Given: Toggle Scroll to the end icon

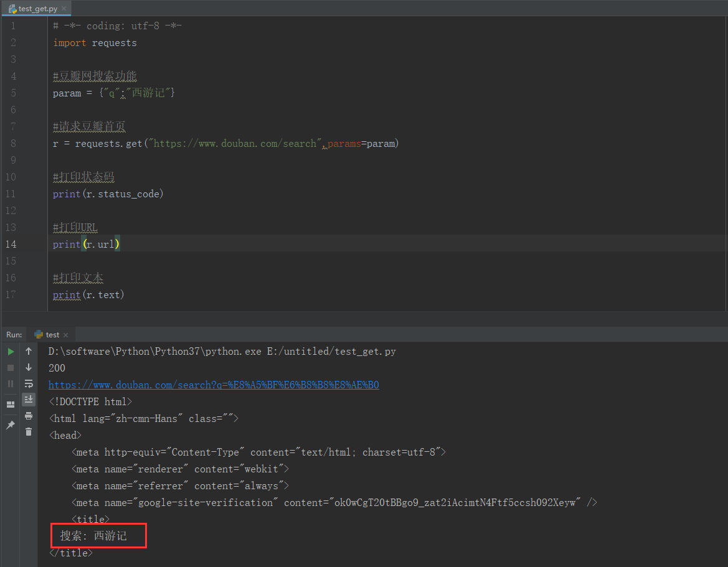Looking at the screenshot, I should coord(29,400).
